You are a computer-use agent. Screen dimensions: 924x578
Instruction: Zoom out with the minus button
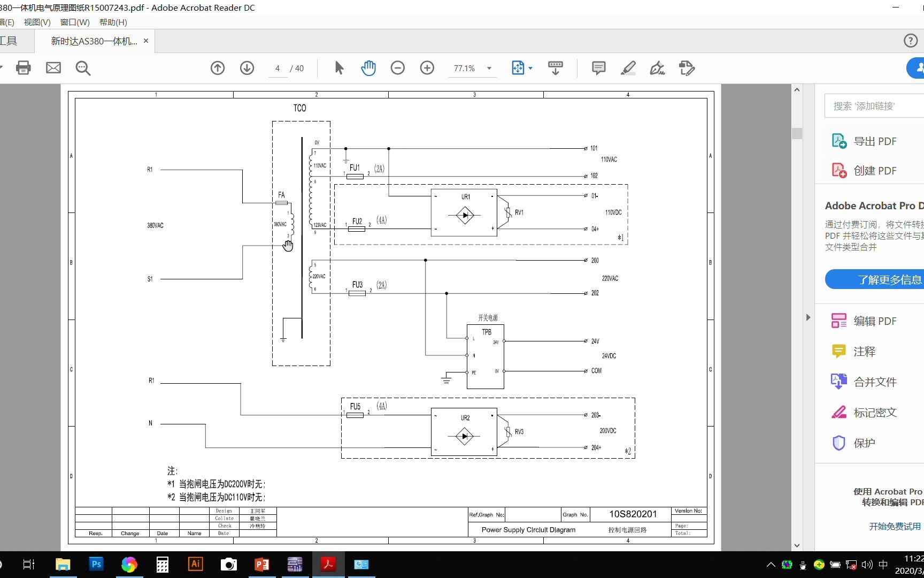(398, 68)
